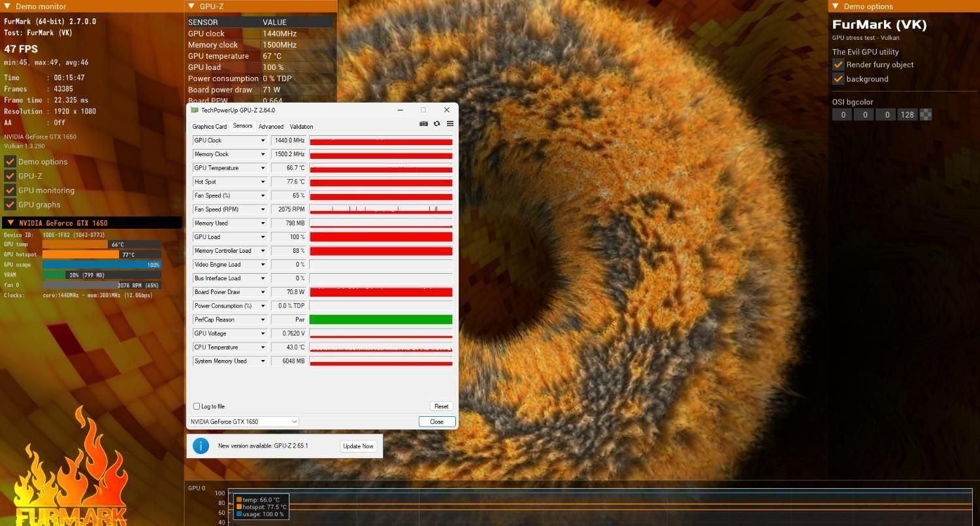Select the Sensors tab
Screen dimensions: 980x526
coord(242,125)
